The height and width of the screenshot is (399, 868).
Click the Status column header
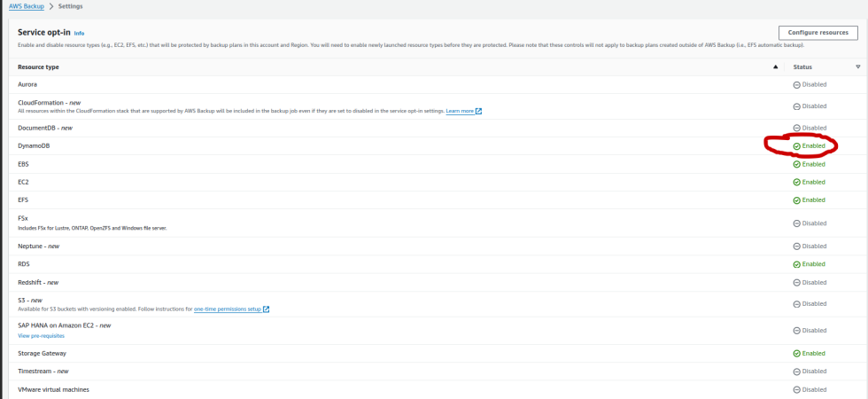coord(802,67)
